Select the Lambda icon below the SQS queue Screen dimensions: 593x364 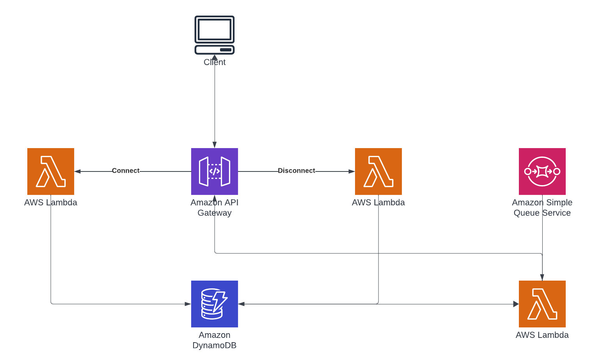[x=542, y=304]
